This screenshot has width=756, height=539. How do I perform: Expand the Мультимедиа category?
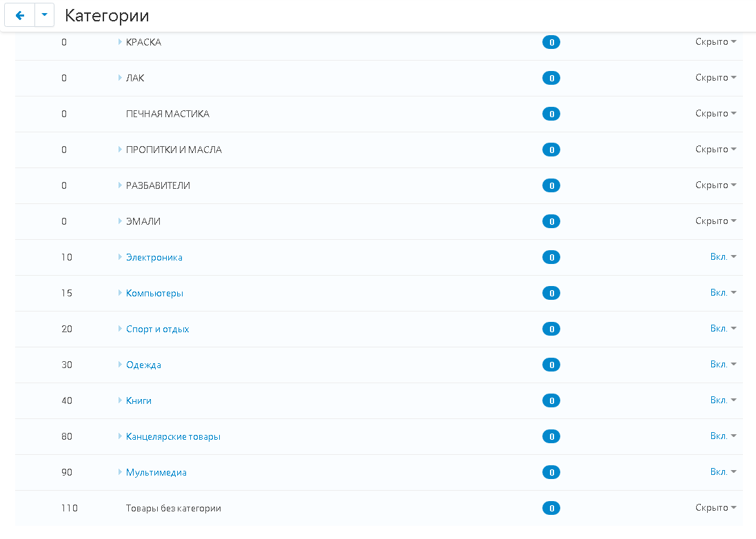[120, 472]
